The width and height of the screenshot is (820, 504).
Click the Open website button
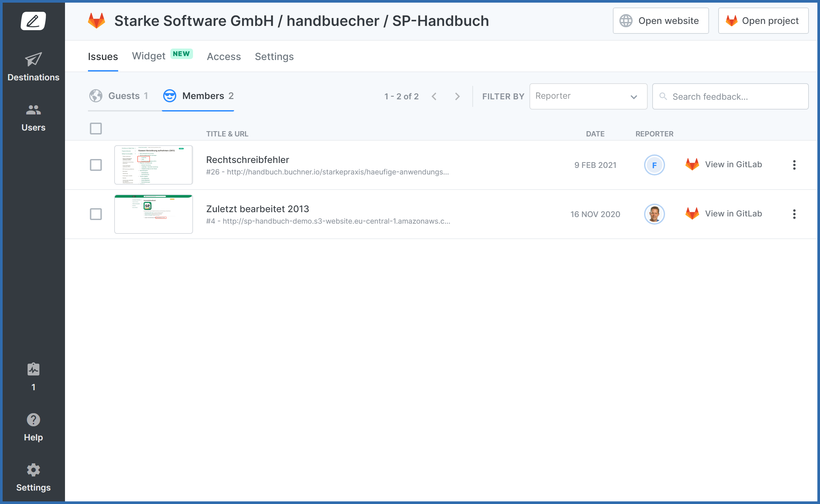click(x=660, y=21)
